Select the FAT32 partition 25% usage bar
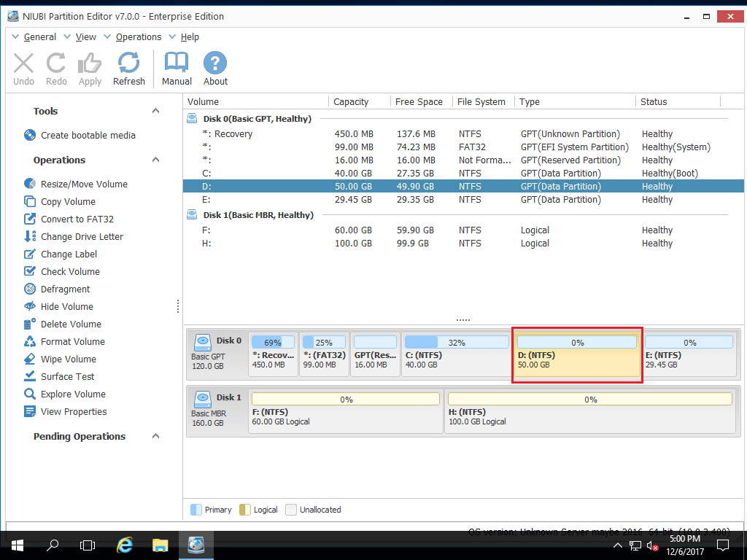This screenshot has width=747, height=560. click(324, 343)
